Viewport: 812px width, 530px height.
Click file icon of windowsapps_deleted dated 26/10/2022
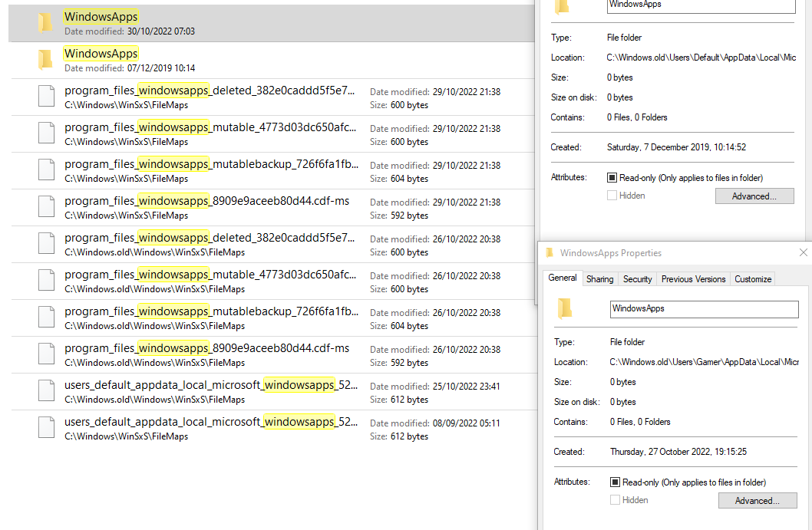[46, 243]
